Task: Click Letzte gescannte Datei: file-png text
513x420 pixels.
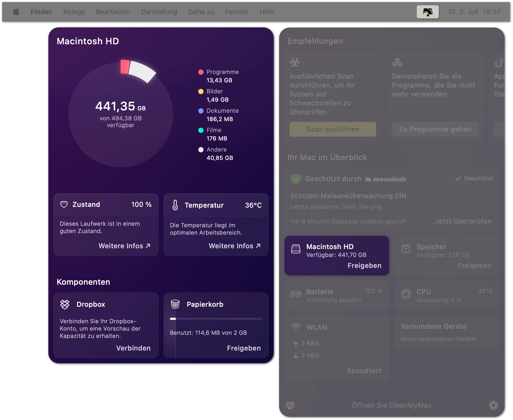Action: click(x=336, y=207)
